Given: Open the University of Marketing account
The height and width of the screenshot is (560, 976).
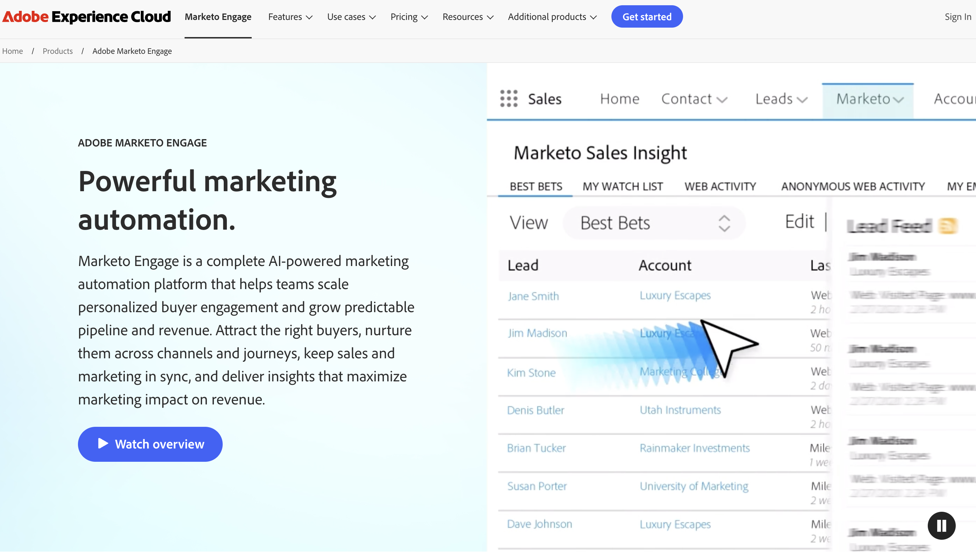Looking at the screenshot, I should tap(694, 486).
